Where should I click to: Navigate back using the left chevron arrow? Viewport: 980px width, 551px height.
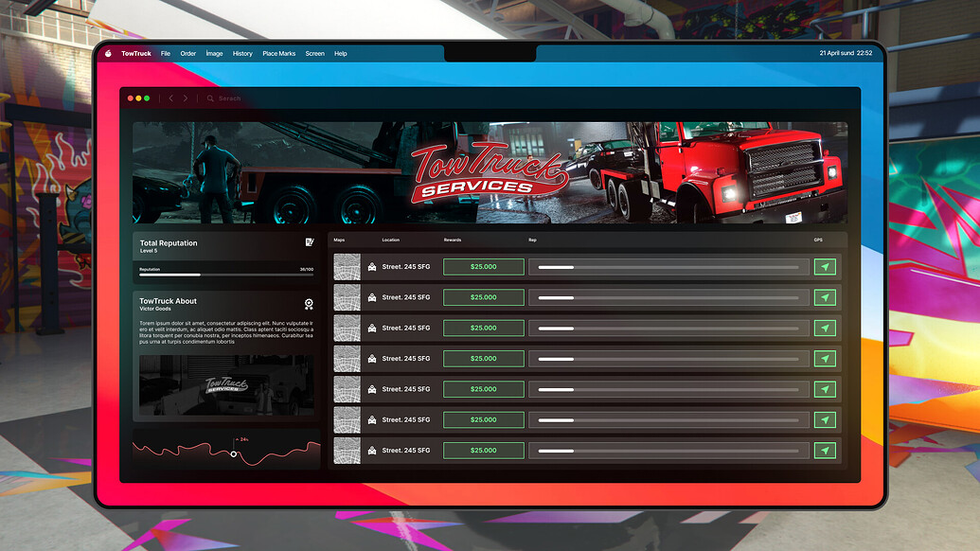point(170,98)
